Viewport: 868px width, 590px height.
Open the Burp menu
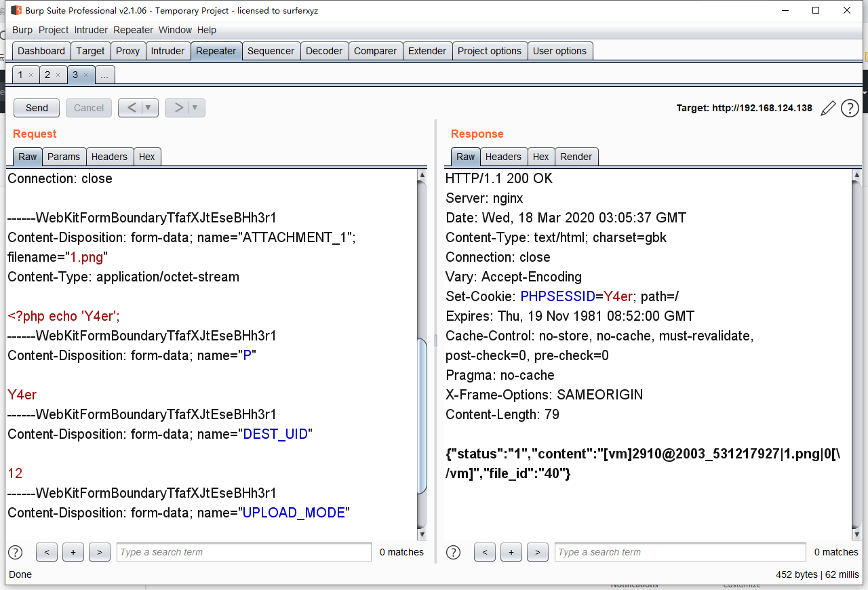[22, 30]
